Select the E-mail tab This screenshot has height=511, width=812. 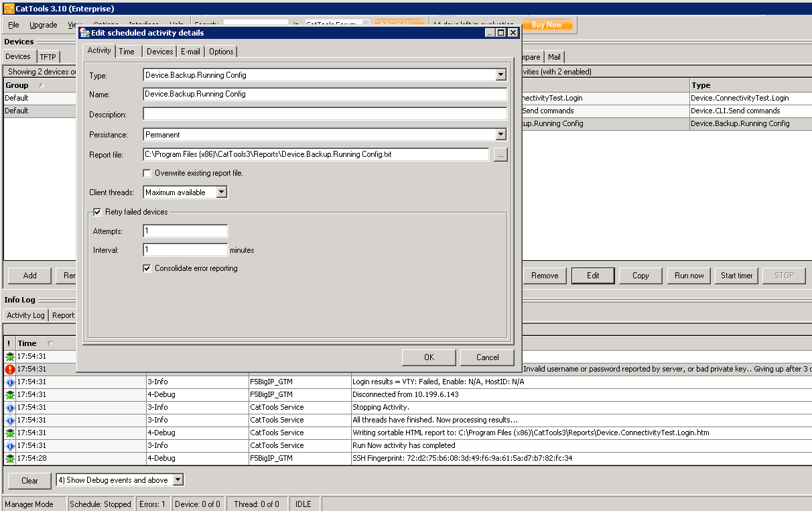click(190, 52)
